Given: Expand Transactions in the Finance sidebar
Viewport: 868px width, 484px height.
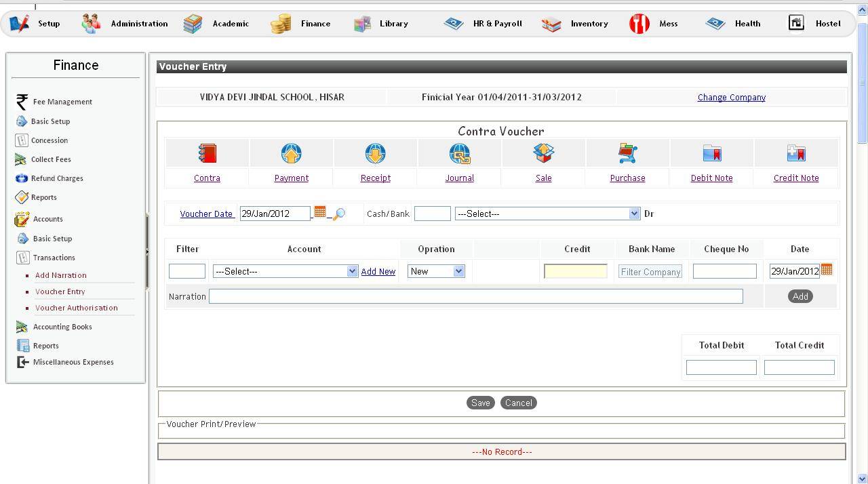Looking at the screenshot, I should pos(54,258).
